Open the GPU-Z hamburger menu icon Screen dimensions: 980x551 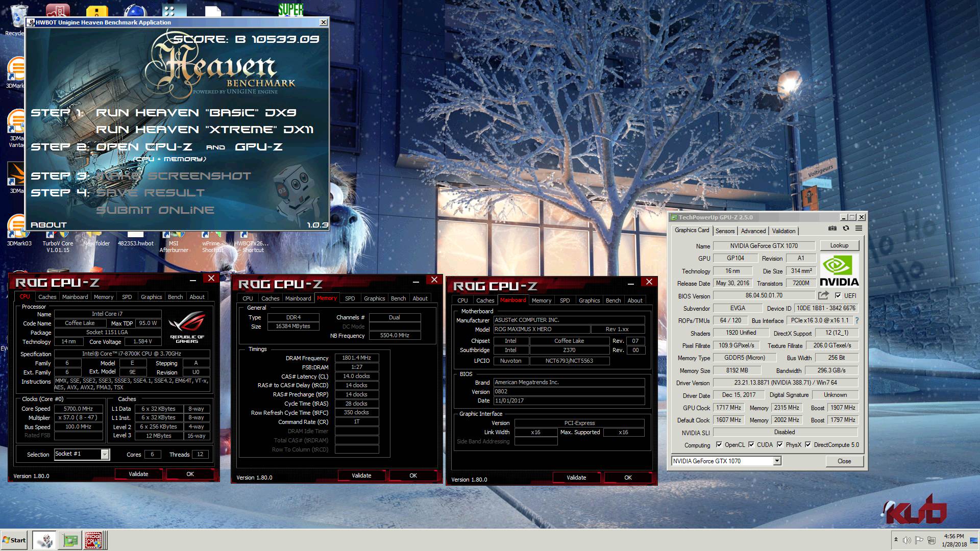[x=859, y=229]
